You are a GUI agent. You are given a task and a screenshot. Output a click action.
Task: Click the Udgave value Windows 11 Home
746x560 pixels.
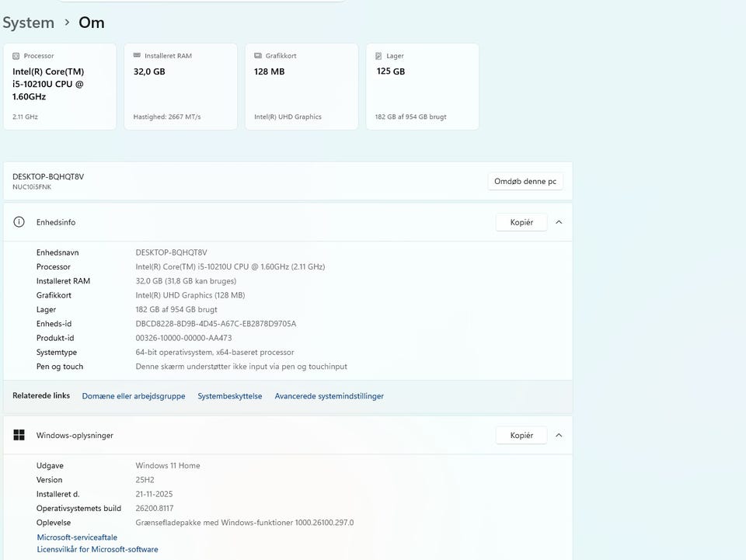(x=168, y=465)
